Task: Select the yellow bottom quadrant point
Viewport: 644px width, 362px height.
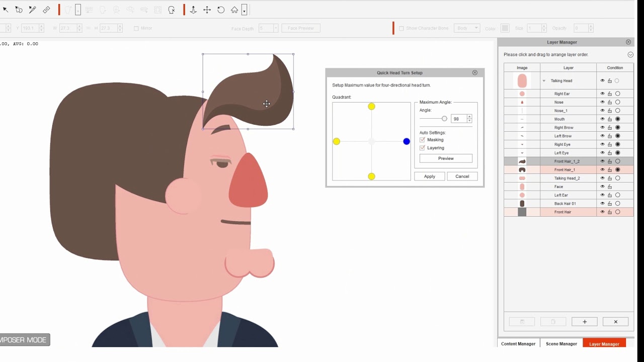Action: coord(371,176)
